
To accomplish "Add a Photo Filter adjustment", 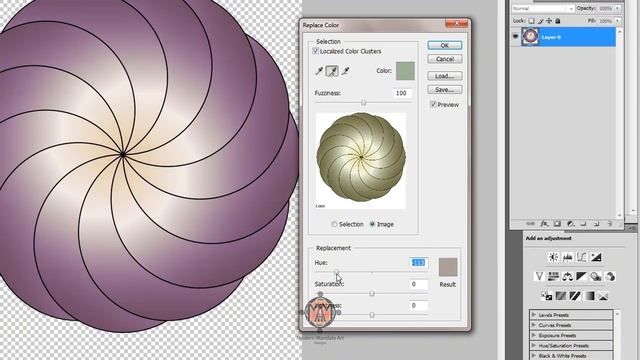I will [596, 276].
